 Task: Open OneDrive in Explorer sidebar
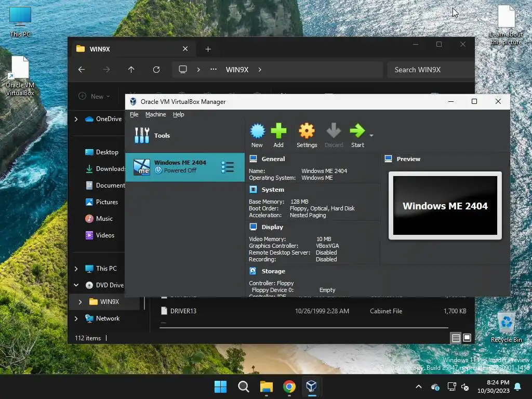pos(103,119)
